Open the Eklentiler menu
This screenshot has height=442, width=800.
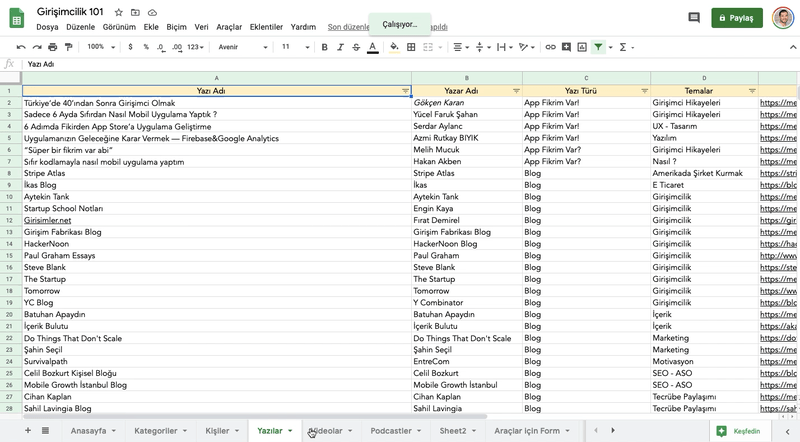coord(266,27)
